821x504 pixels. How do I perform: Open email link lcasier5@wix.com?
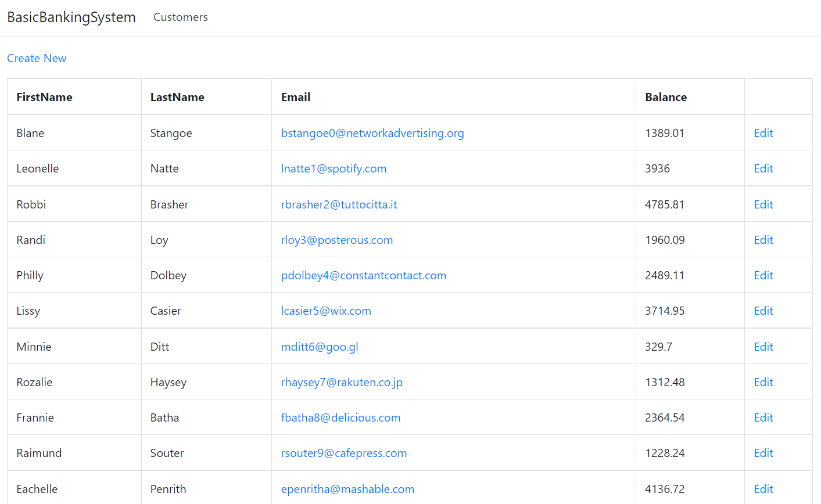click(x=326, y=311)
